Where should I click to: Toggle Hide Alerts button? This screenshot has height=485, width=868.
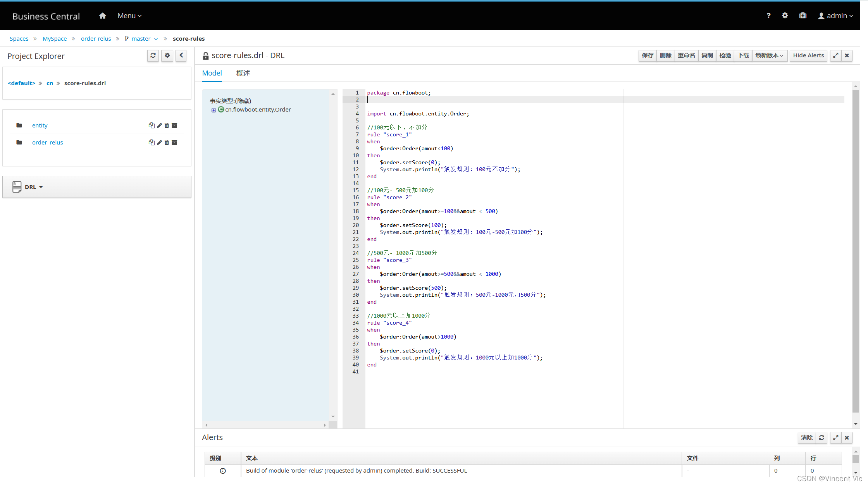coord(808,55)
